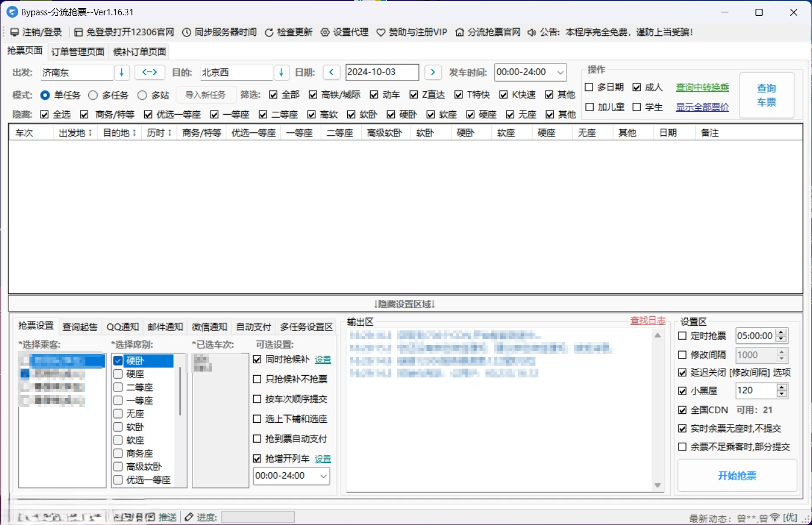Open the 自动支付 tab
The image size is (812, 525).
pyautogui.click(x=254, y=327)
